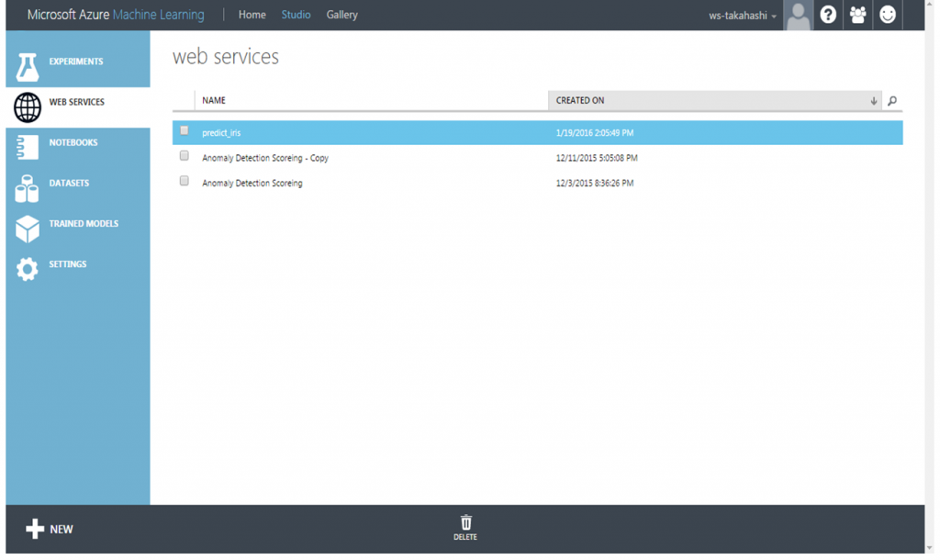Sort by the NAME column header
Image resolution: width=940 pixels, height=560 pixels.
coord(213,101)
